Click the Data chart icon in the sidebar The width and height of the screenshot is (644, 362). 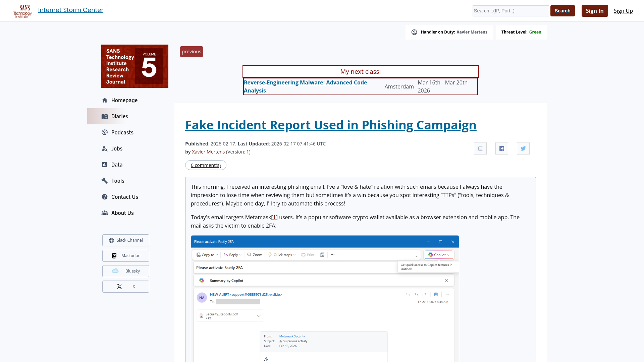[105, 165]
